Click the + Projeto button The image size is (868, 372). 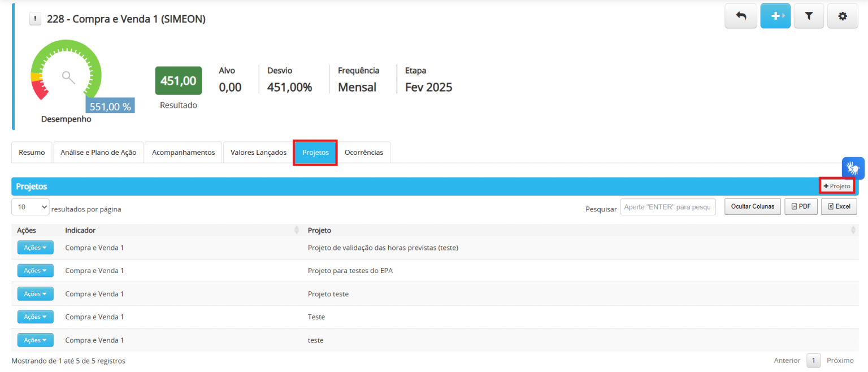tap(837, 186)
